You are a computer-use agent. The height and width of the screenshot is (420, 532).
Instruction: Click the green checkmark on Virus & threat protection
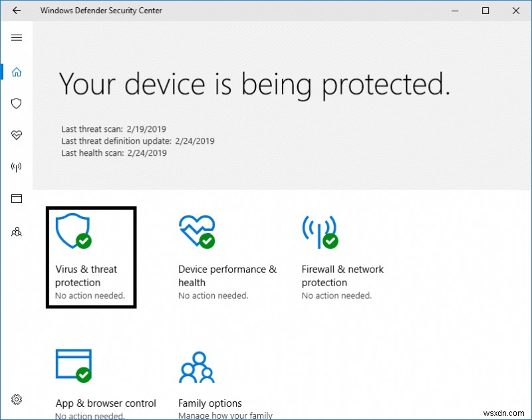[x=83, y=240]
